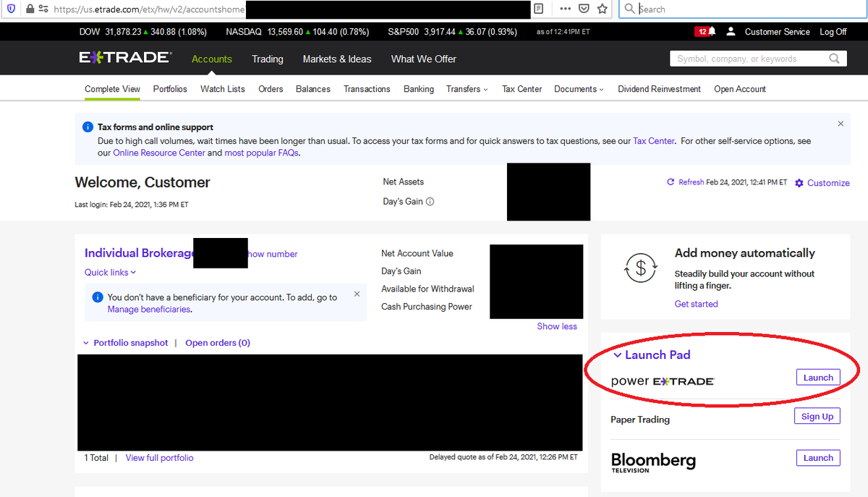
Task: Switch to the Transactions tab
Action: tap(367, 89)
